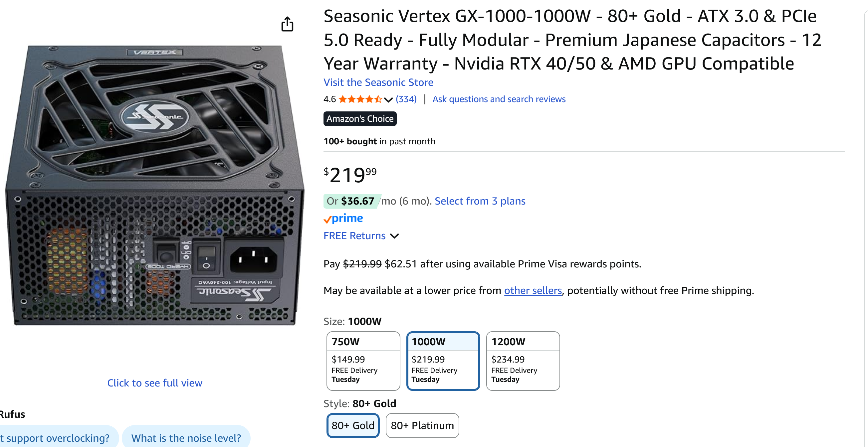The height and width of the screenshot is (447, 868).
Task: Open the 334 reviews count link
Action: coord(406,99)
